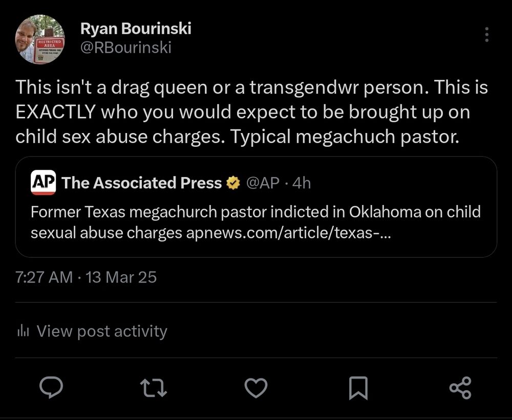Click the AP logo in quoted post

(x=44, y=183)
